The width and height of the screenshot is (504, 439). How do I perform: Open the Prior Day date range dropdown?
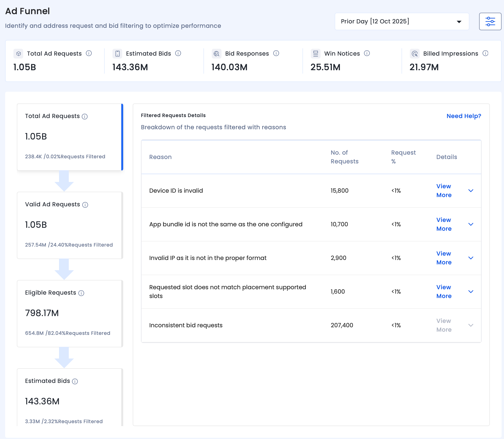pos(402,21)
